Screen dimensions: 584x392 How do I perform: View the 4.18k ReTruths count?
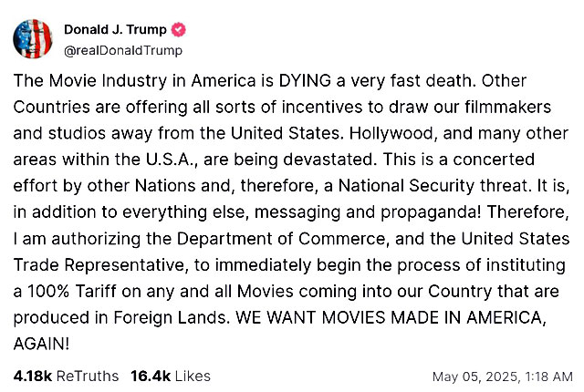coord(33,376)
